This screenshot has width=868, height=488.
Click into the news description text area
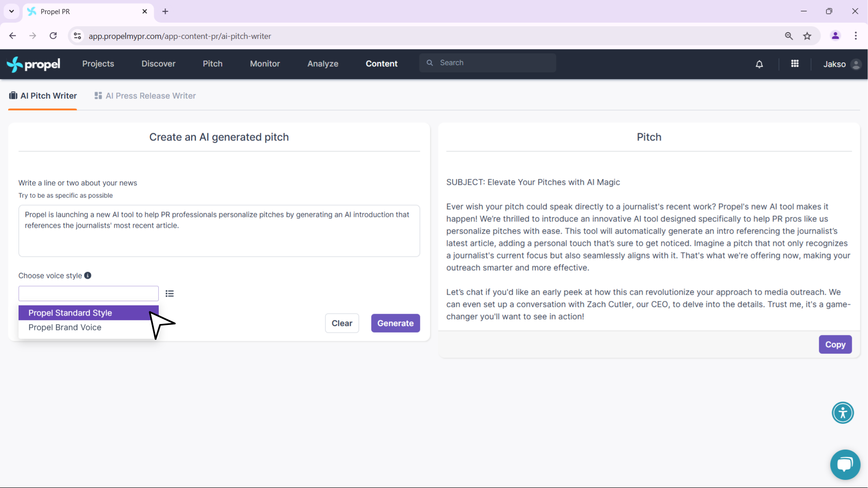pos(219,231)
